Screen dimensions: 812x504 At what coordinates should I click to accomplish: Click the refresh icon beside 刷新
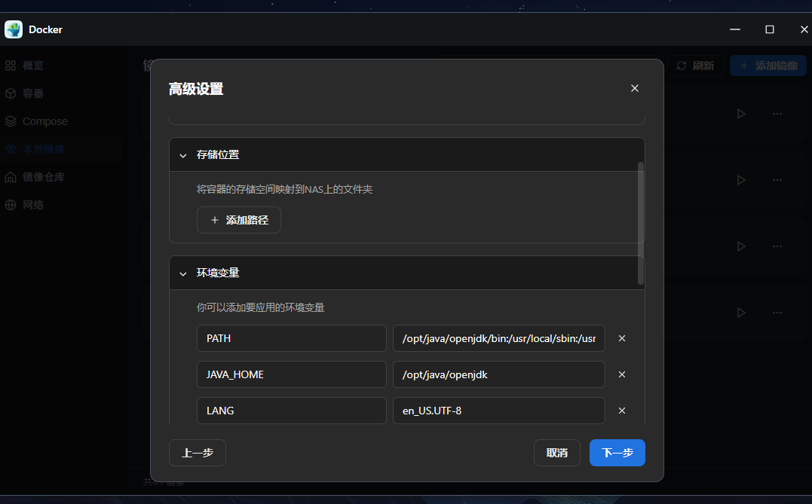[x=682, y=66]
